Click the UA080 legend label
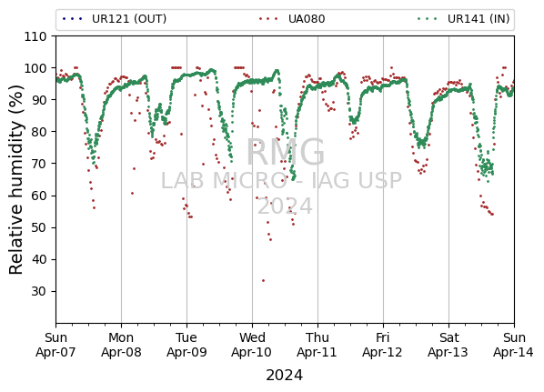 307,19
